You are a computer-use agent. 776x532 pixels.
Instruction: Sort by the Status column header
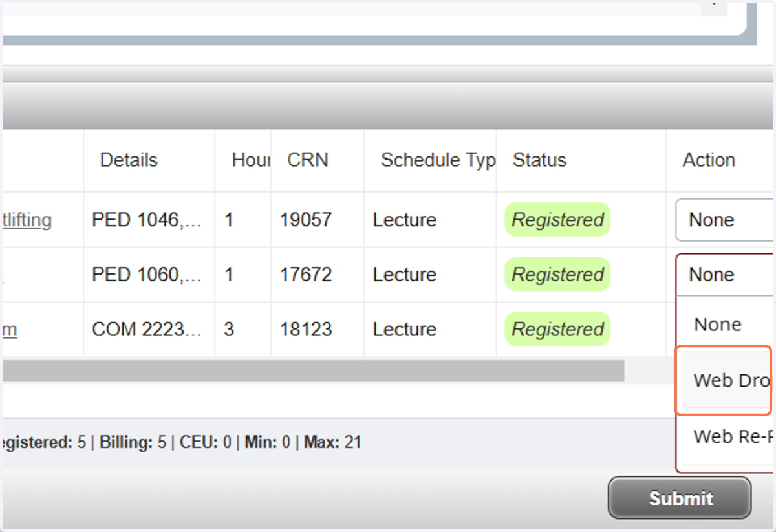pyautogui.click(x=539, y=160)
